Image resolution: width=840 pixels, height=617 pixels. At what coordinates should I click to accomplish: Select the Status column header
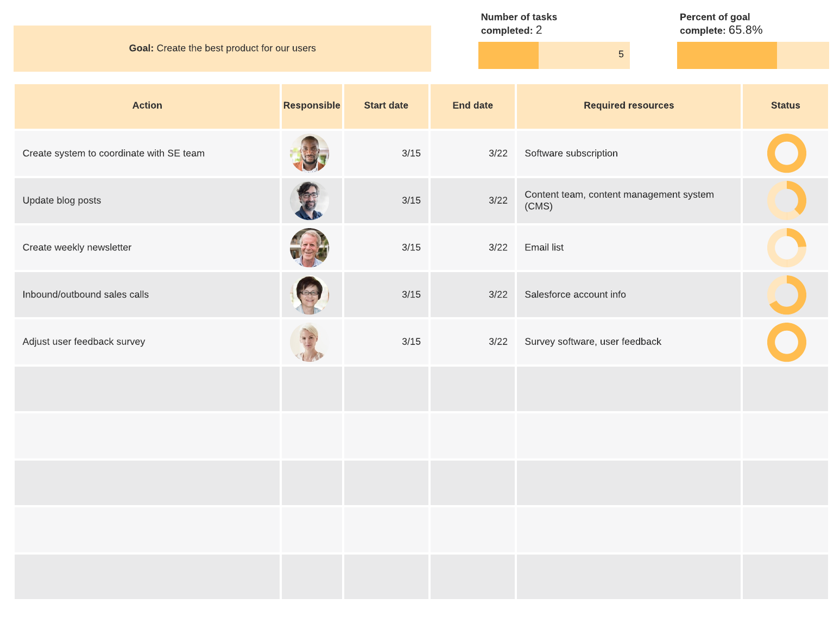(x=785, y=106)
